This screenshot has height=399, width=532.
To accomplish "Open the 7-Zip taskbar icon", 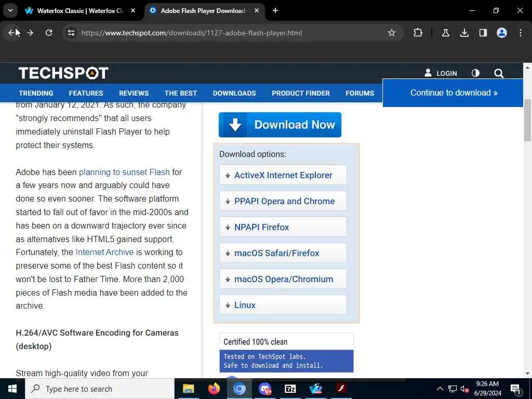I will tap(290, 389).
